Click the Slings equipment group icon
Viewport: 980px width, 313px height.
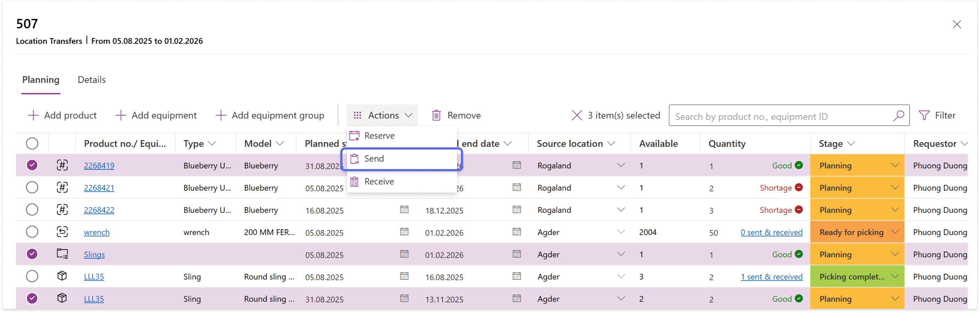pyautogui.click(x=62, y=254)
